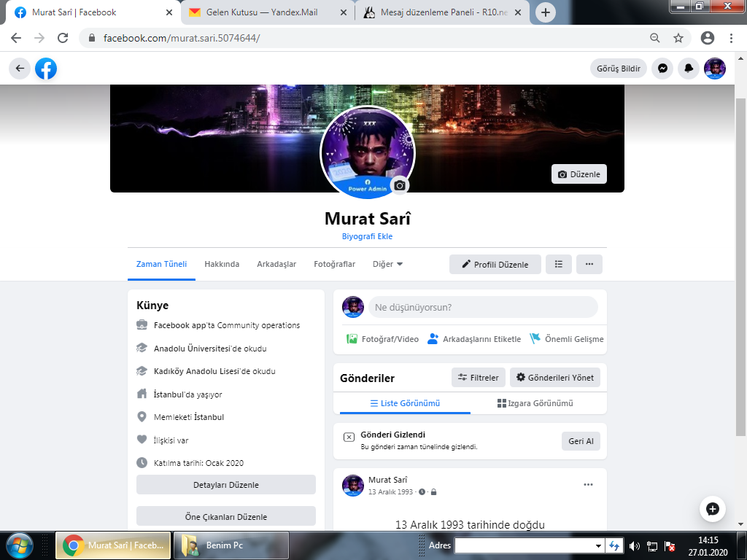The image size is (747, 560).
Task: Click the Ne düşünüyorsun? post box
Action: (x=483, y=307)
